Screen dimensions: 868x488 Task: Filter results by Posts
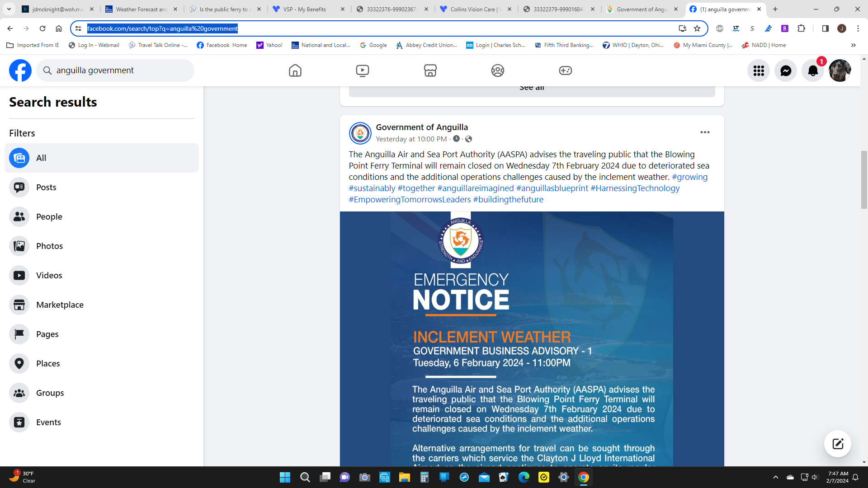tap(102, 187)
